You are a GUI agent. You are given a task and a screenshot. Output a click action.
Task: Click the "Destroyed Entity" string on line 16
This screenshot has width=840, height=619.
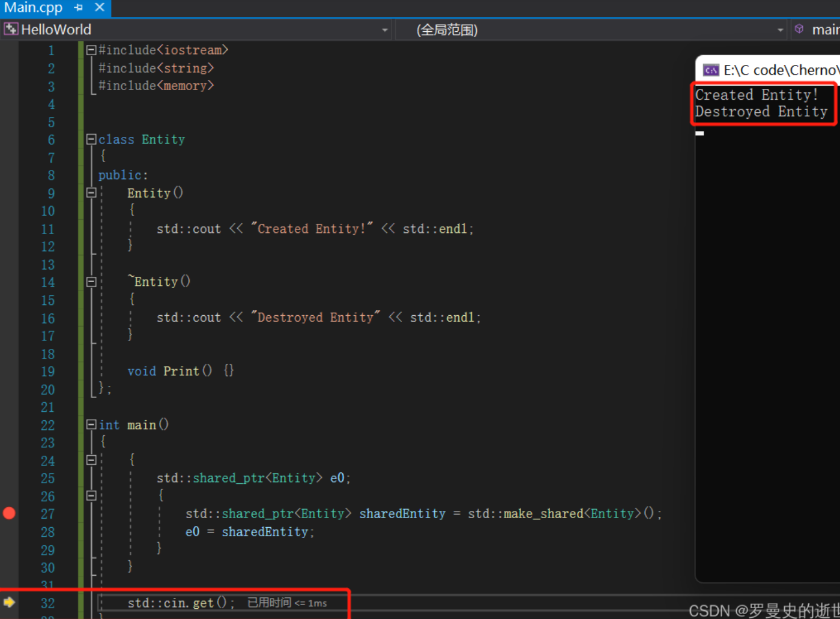[315, 317]
